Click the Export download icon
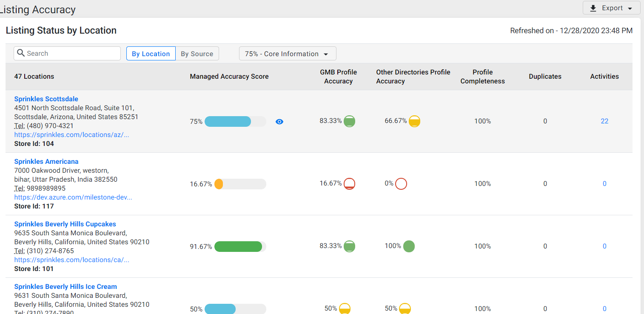The image size is (644, 314). (x=593, y=8)
